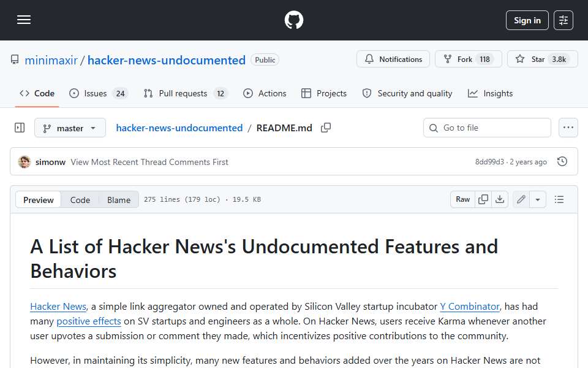Image resolution: width=588 pixels, height=368 pixels.
Task: Edit this file pencil icon
Action: click(x=521, y=199)
